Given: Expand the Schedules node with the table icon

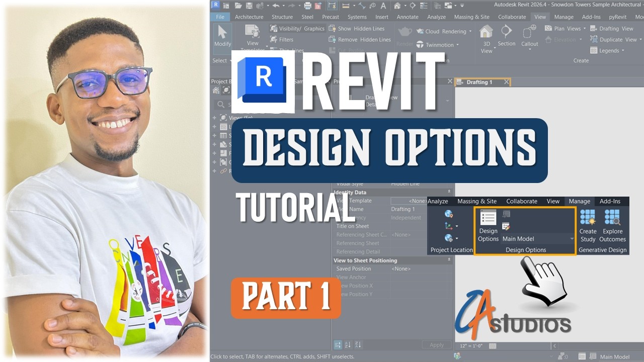Looking at the screenshot, I should point(214,136).
